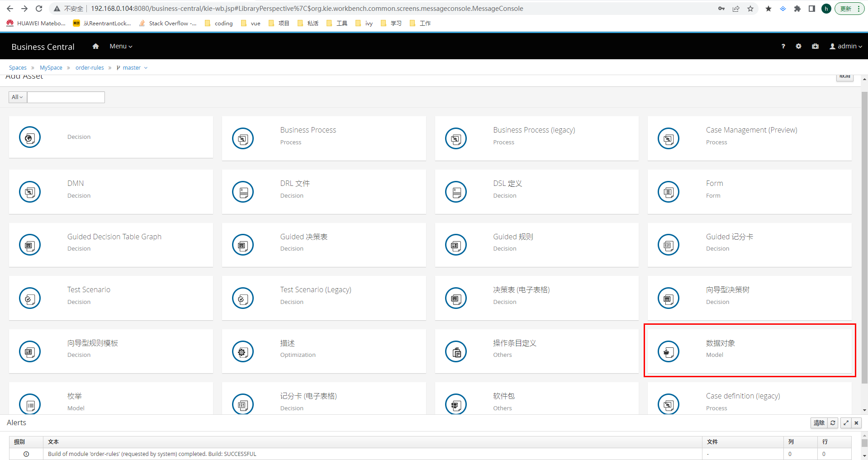Screen dimensions: 868x460
Task: Expand the Alerts panel to full size
Action: (x=845, y=423)
